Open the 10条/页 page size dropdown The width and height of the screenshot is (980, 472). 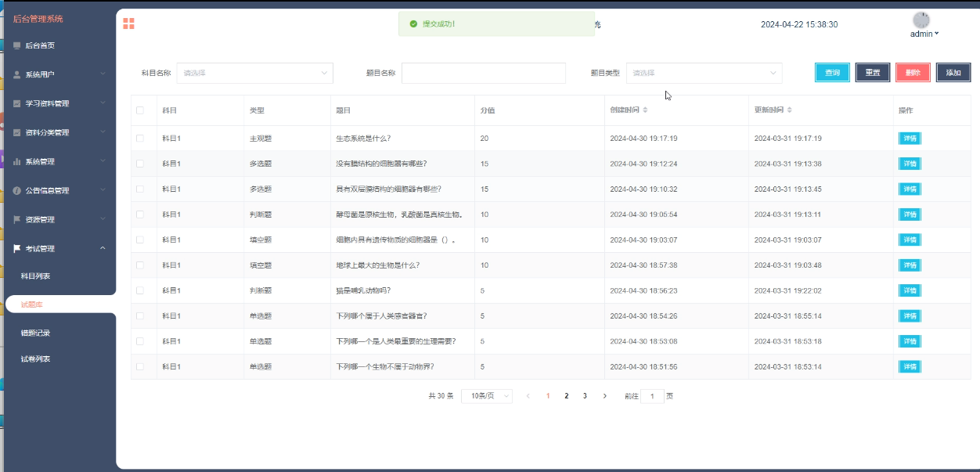(487, 396)
